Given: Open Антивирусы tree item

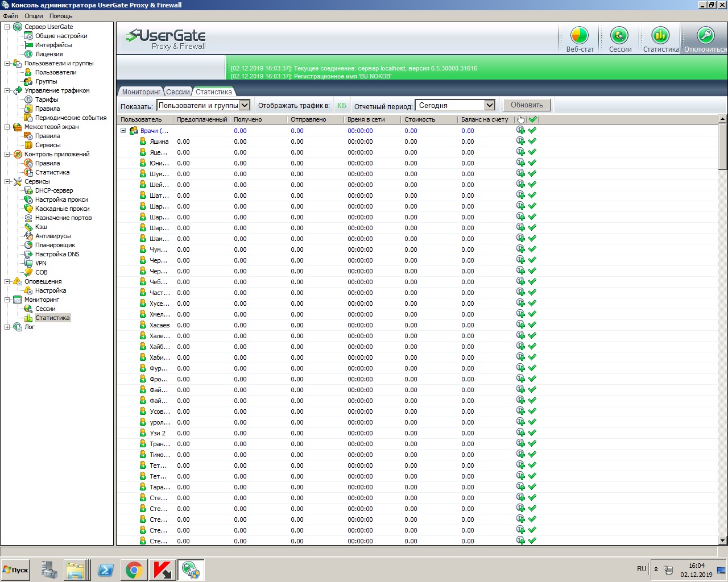Looking at the screenshot, I should click(x=53, y=236).
